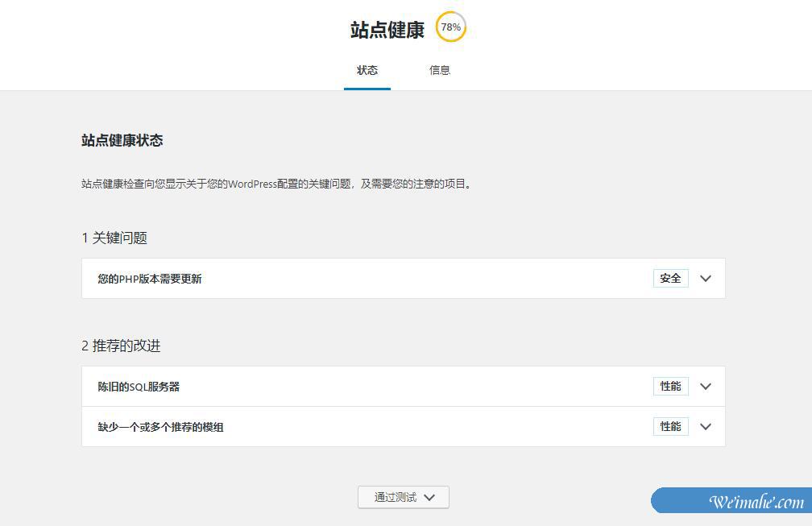Click the 性能 badge on 陈旧的SQL服务器
The height and width of the screenshot is (526, 812).
coord(670,387)
